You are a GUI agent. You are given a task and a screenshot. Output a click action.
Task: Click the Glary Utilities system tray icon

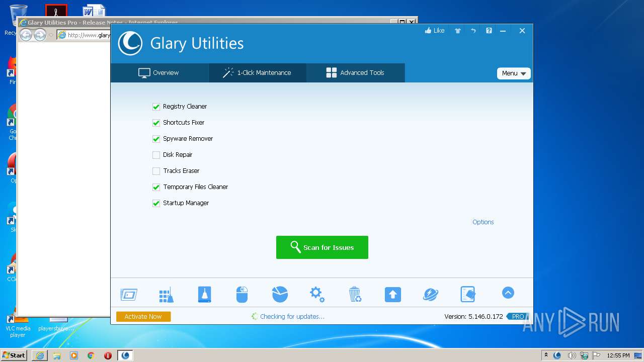tap(557, 355)
